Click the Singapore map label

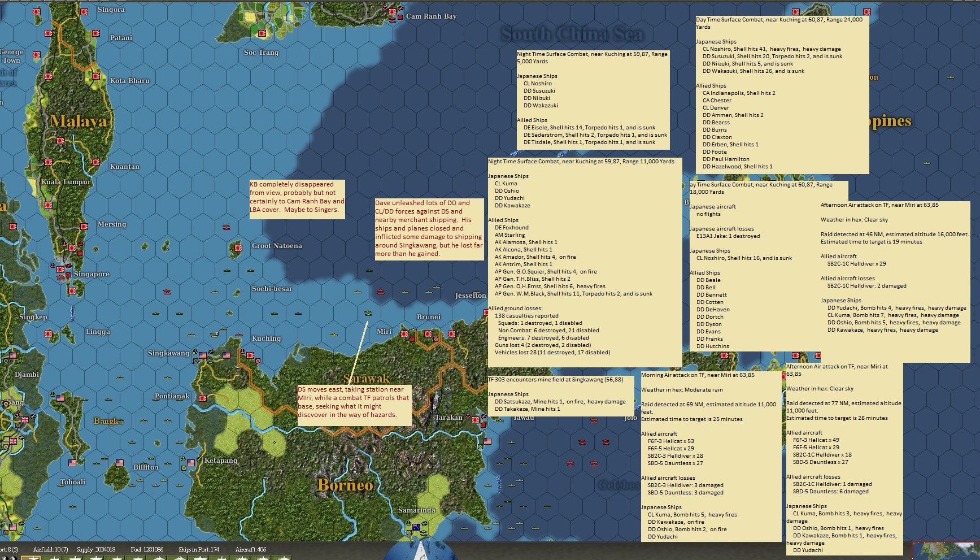92,274
